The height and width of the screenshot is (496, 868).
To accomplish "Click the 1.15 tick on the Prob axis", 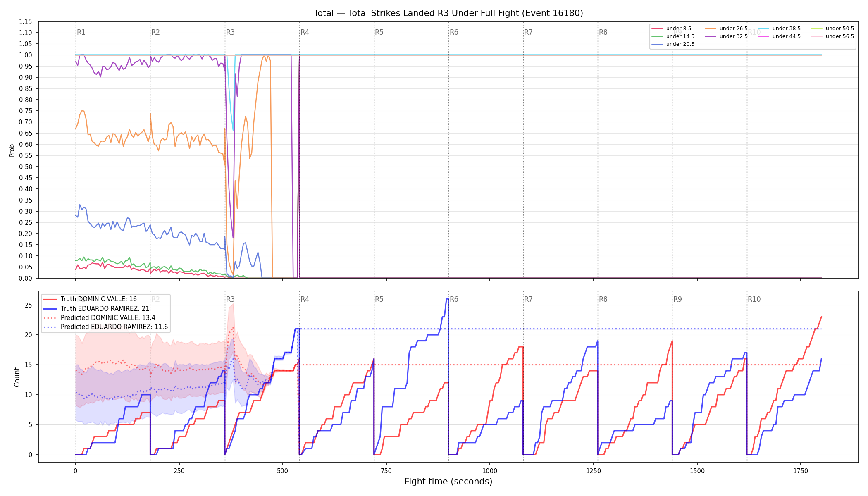I will (x=26, y=21).
